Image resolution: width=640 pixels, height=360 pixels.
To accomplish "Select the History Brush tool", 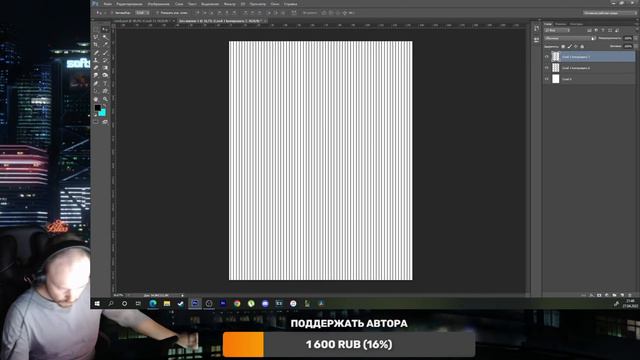I will pyautogui.click(x=105, y=60).
